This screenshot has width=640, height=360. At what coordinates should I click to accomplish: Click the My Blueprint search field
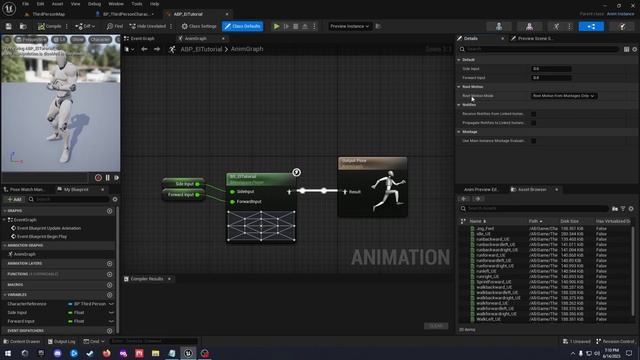coord(69,199)
